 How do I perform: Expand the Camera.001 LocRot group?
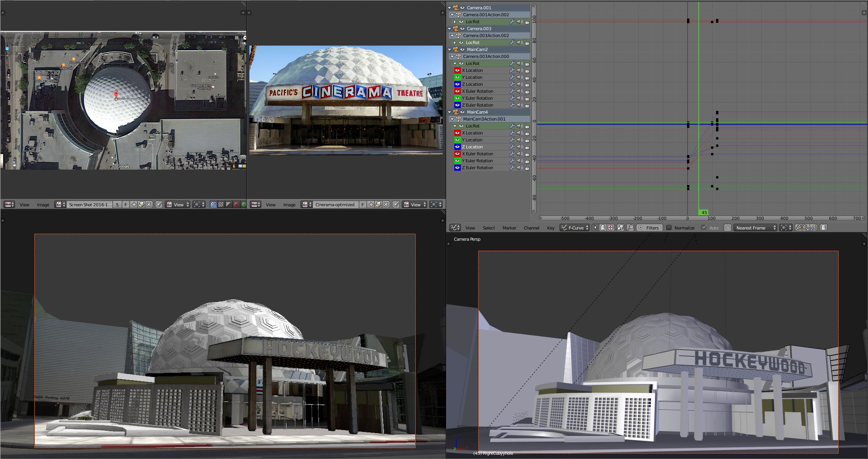coord(455,22)
